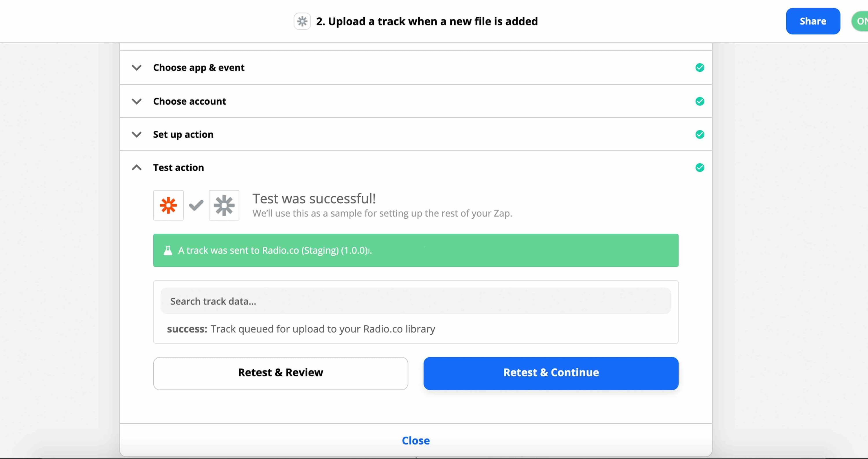
Task: Click the blue Share button
Action: coord(812,21)
